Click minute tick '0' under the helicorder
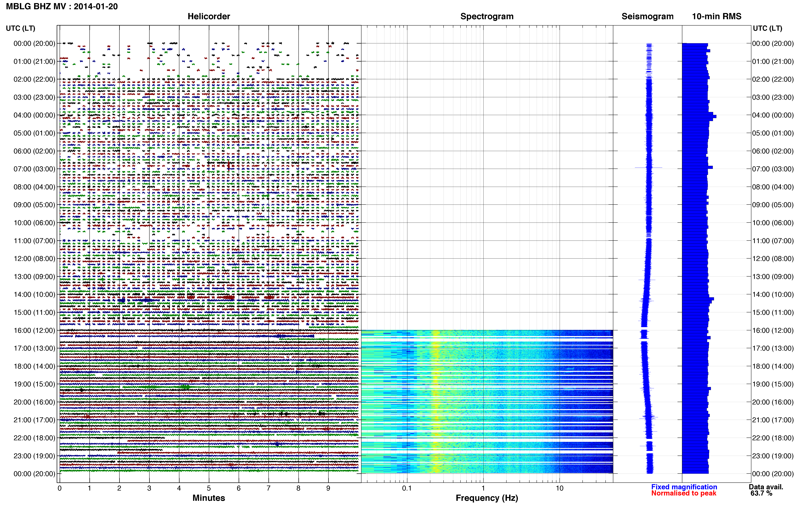 coord(60,488)
